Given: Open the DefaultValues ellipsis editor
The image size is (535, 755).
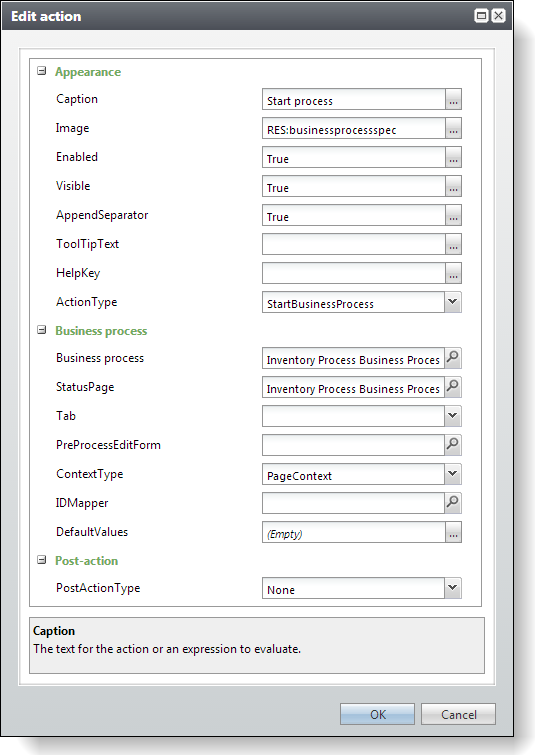Looking at the screenshot, I should [453, 532].
